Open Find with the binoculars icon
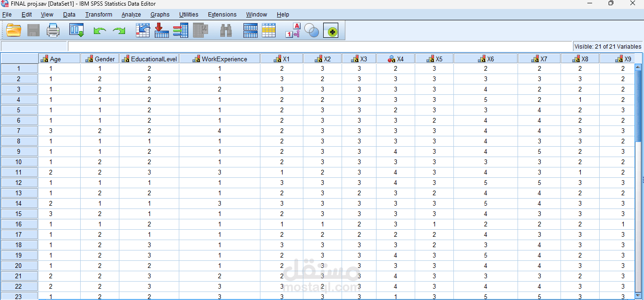Viewport: 644px width, 300px height. [226, 31]
